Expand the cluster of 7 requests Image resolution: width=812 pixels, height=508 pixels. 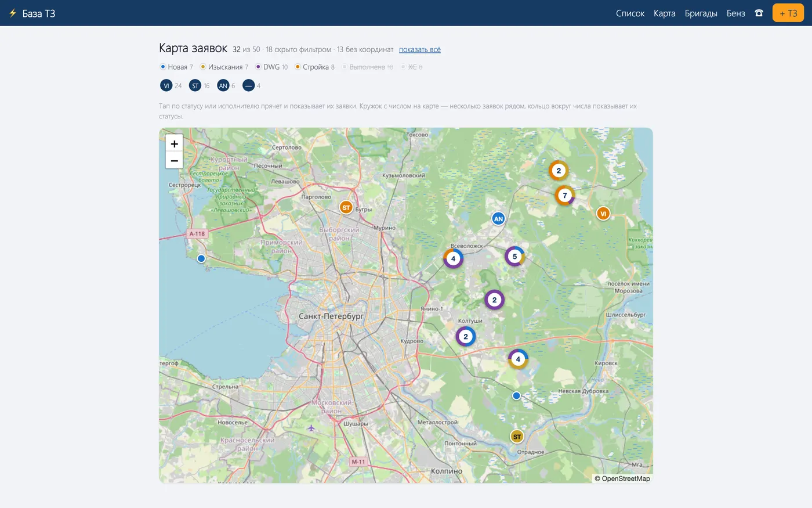pyautogui.click(x=565, y=196)
